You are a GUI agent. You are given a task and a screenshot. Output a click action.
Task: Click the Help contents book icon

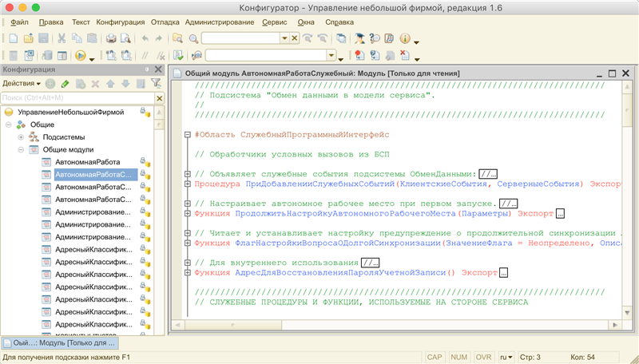click(389, 38)
